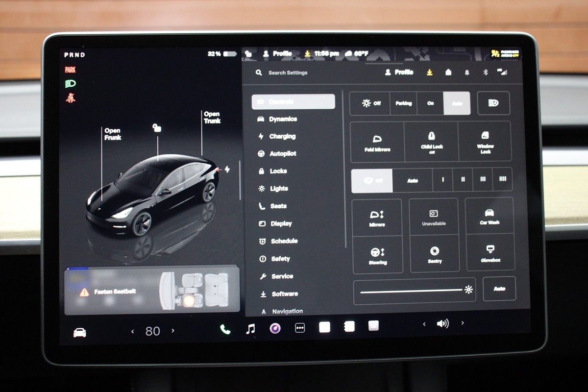Raise volume with right chevron
The width and height of the screenshot is (588, 392).
click(462, 323)
